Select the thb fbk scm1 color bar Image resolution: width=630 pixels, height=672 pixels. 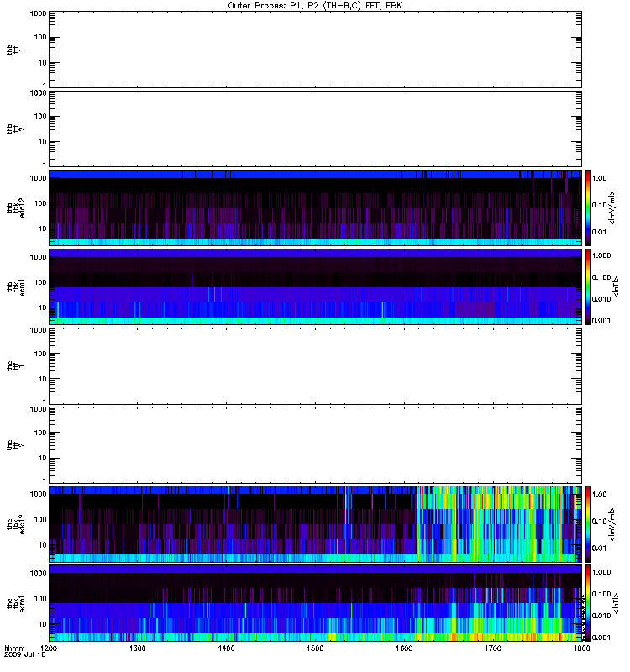[x=588, y=286]
